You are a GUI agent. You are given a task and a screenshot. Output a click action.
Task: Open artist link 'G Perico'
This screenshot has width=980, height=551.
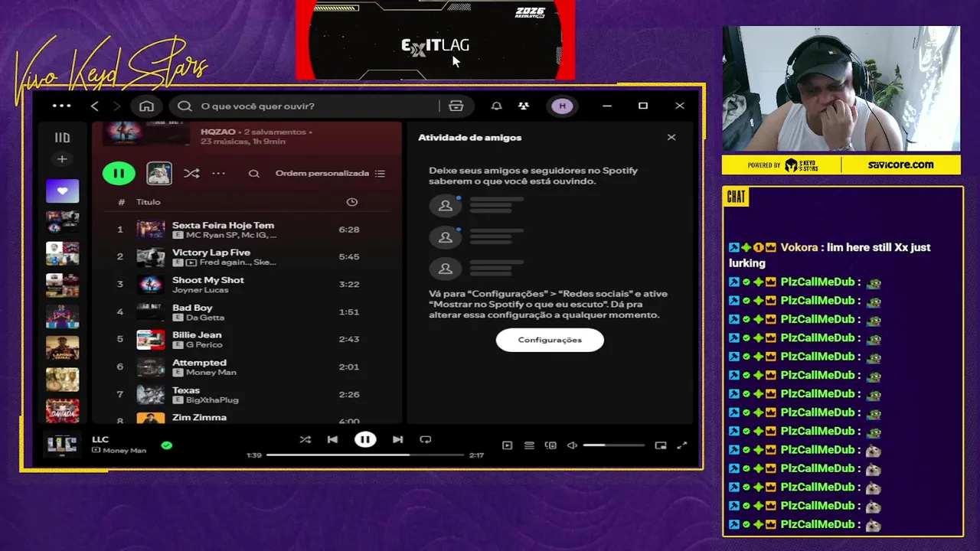[204, 345]
